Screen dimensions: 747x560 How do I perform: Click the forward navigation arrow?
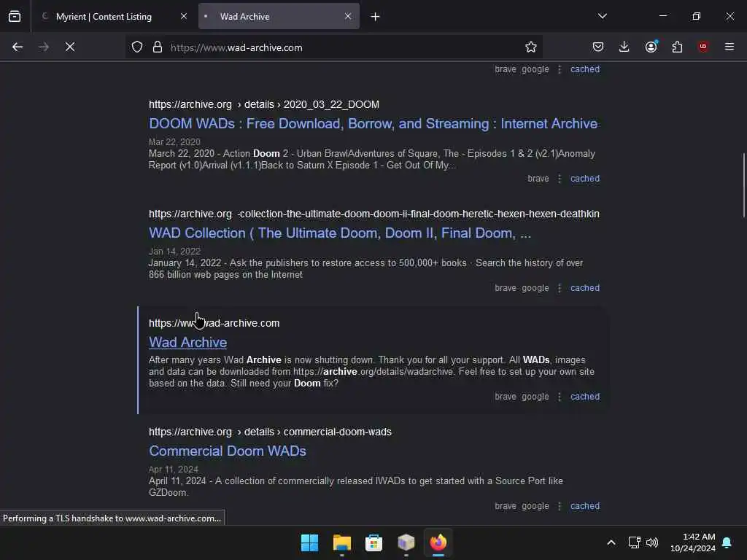coord(44,47)
